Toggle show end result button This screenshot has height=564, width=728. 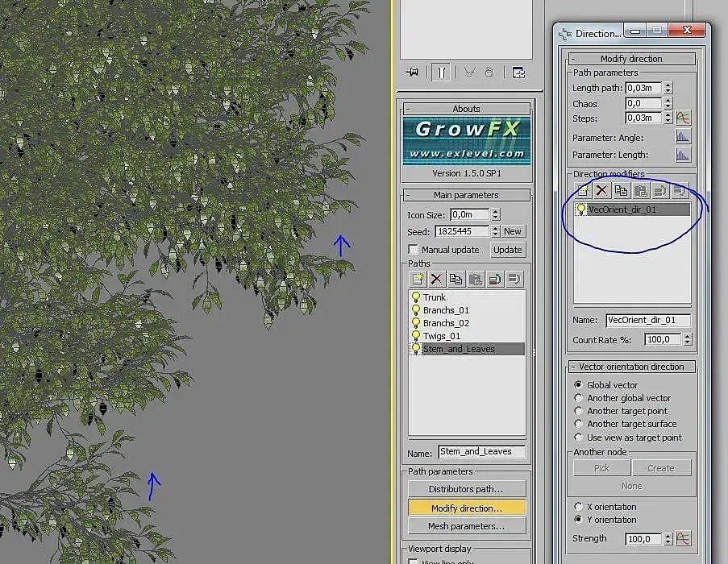[441, 73]
